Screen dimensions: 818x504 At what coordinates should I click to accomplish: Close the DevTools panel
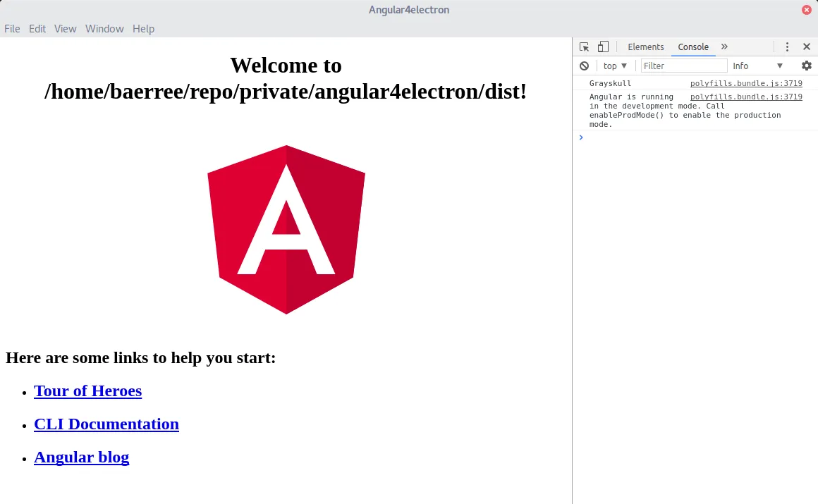click(806, 47)
